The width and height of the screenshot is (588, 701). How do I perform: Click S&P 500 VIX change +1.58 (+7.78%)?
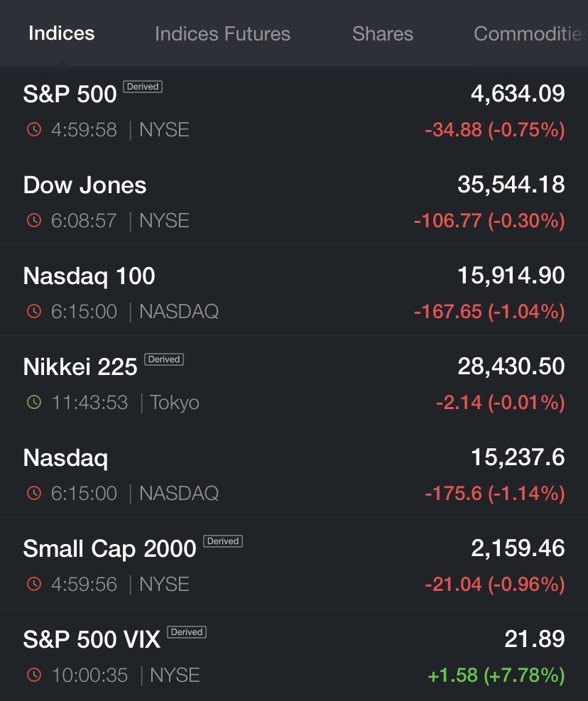click(496, 675)
